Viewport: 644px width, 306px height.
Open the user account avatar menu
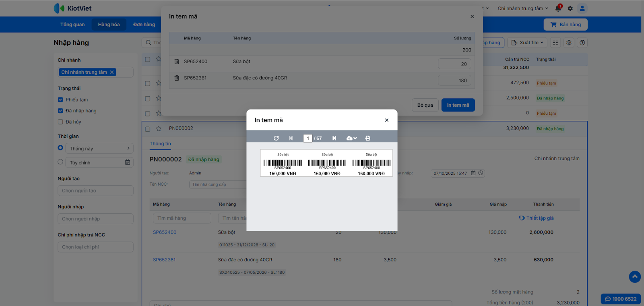(x=582, y=8)
